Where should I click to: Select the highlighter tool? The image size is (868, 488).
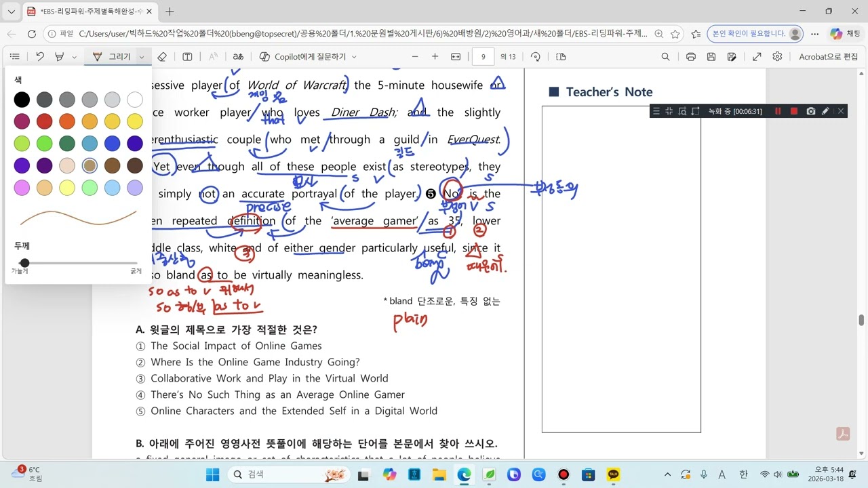click(60, 57)
